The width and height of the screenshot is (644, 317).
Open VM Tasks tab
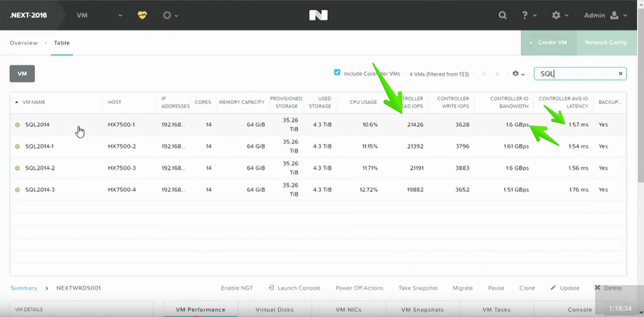pos(496,309)
